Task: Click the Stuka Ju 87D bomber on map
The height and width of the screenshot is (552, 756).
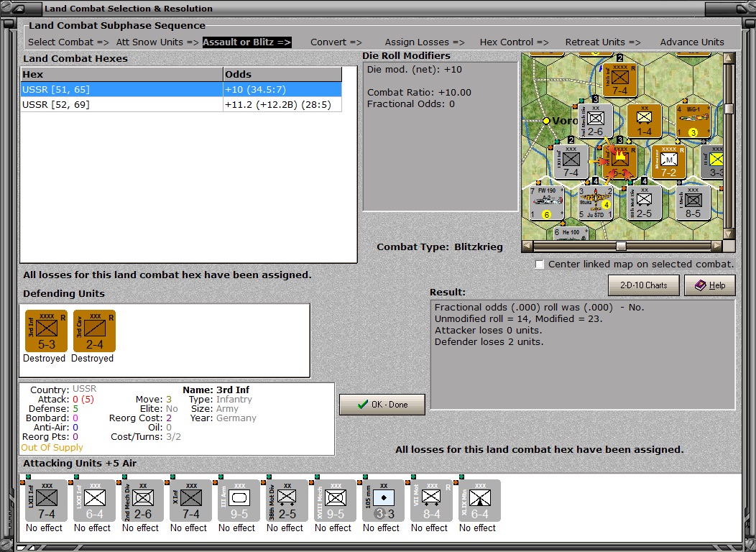Action: pyautogui.click(x=596, y=203)
